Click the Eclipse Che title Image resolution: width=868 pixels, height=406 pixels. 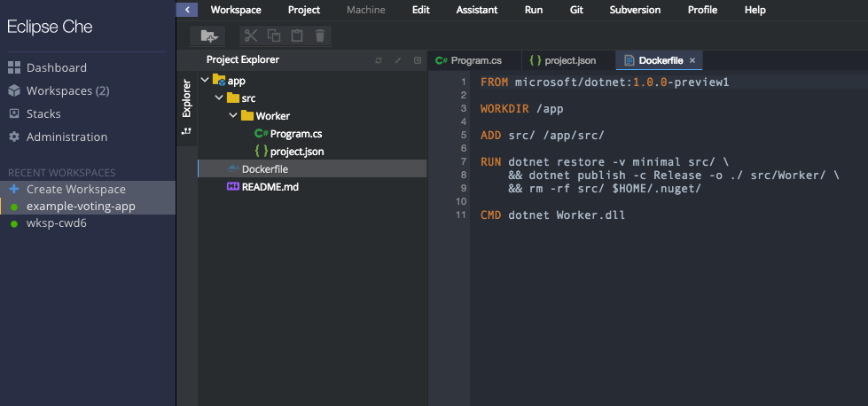(50, 27)
